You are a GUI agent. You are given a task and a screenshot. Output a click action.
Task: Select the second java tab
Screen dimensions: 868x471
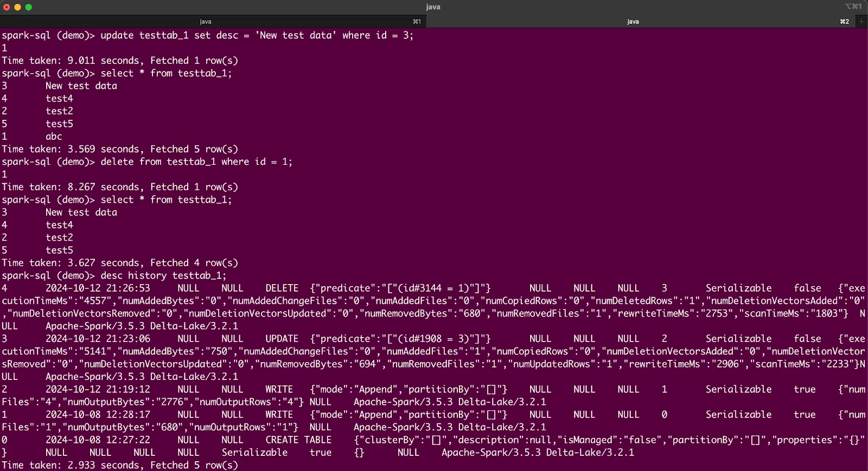click(x=633, y=22)
